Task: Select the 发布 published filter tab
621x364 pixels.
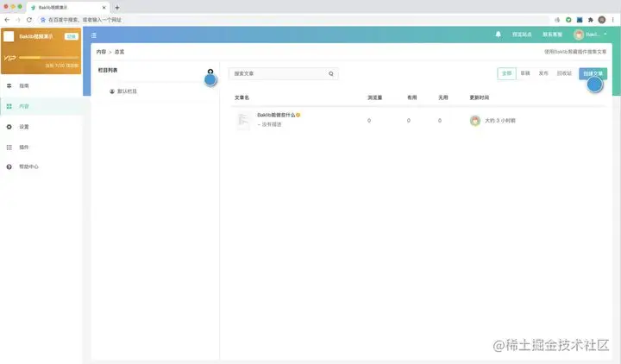Action: tap(543, 73)
